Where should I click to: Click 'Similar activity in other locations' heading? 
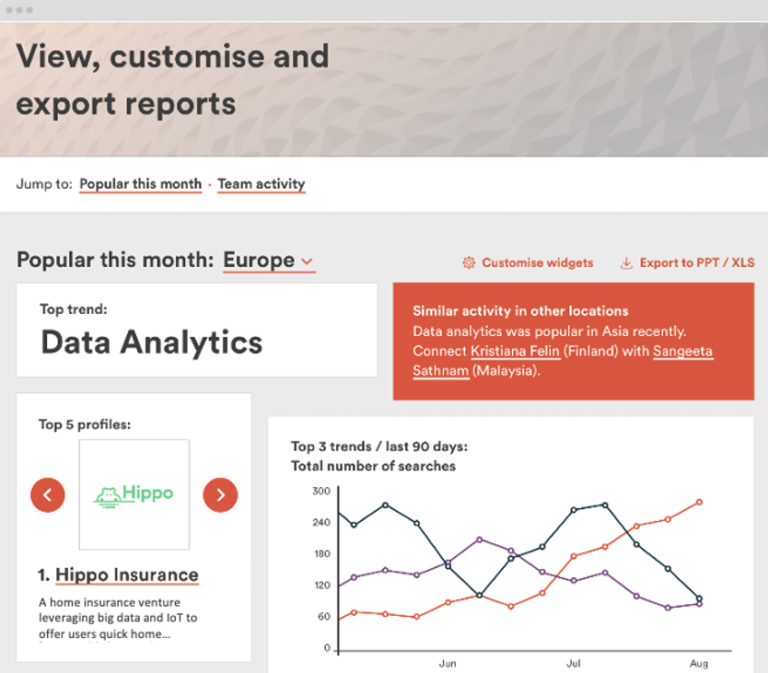[x=520, y=312]
